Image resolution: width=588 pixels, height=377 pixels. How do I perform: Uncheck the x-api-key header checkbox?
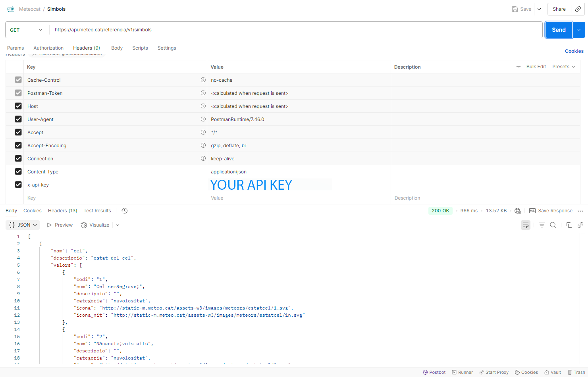tap(18, 185)
